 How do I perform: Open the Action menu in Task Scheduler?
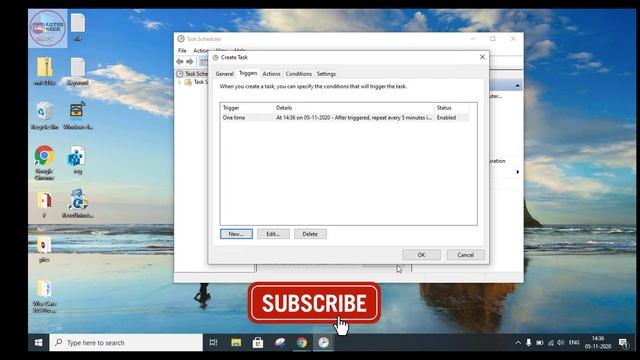pos(200,51)
